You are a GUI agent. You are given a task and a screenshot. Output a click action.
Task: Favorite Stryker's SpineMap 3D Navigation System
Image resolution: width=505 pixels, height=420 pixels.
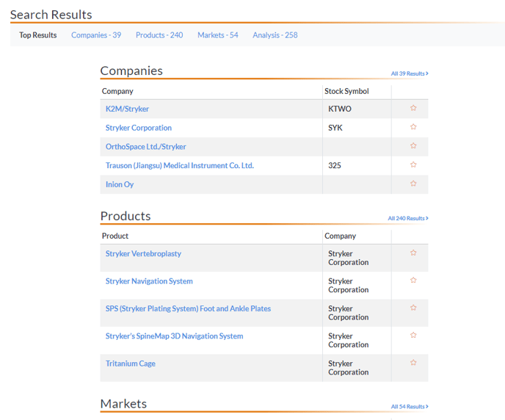click(x=413, y=335)
